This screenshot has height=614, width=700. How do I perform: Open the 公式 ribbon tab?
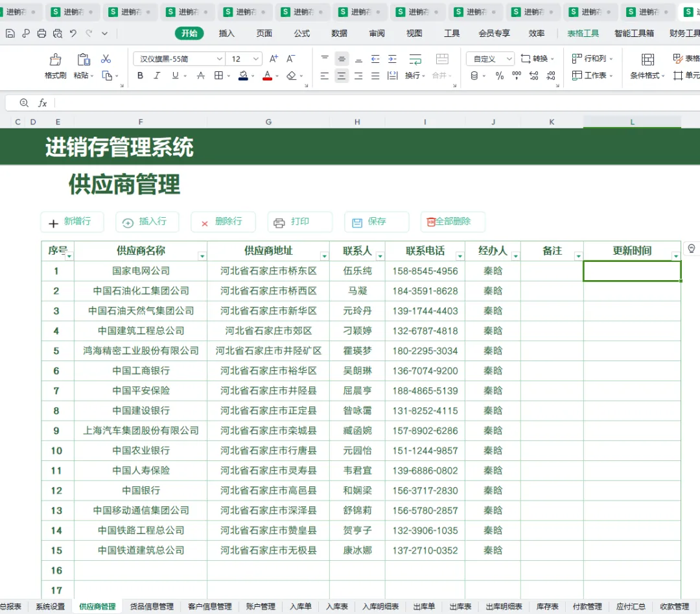pyautogui.click(x=302, y=33)
